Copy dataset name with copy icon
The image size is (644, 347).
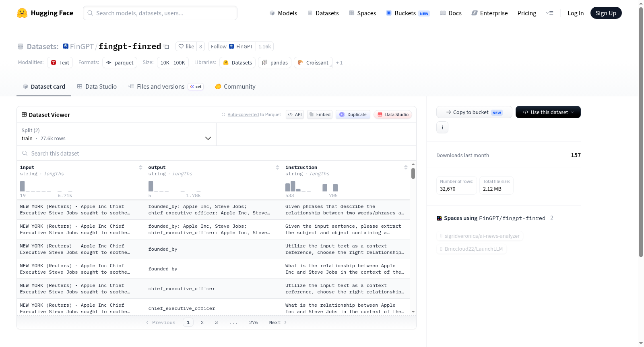[166, 46]
